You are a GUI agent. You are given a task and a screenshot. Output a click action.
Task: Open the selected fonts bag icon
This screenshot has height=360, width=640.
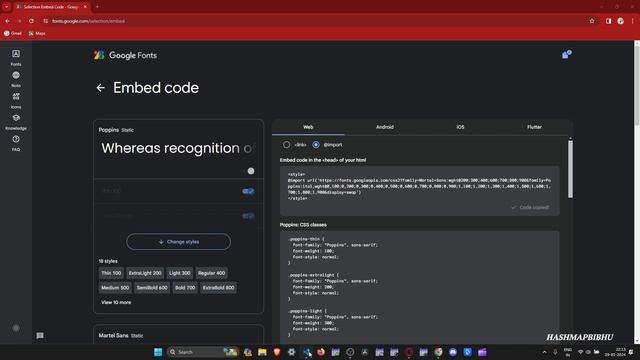pos(566,54)
